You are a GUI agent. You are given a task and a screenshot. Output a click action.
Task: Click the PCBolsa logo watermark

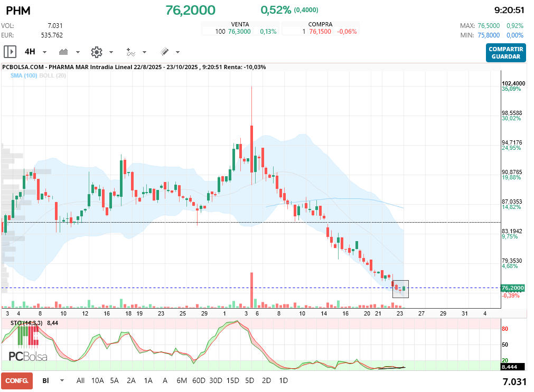click(28, 356)
